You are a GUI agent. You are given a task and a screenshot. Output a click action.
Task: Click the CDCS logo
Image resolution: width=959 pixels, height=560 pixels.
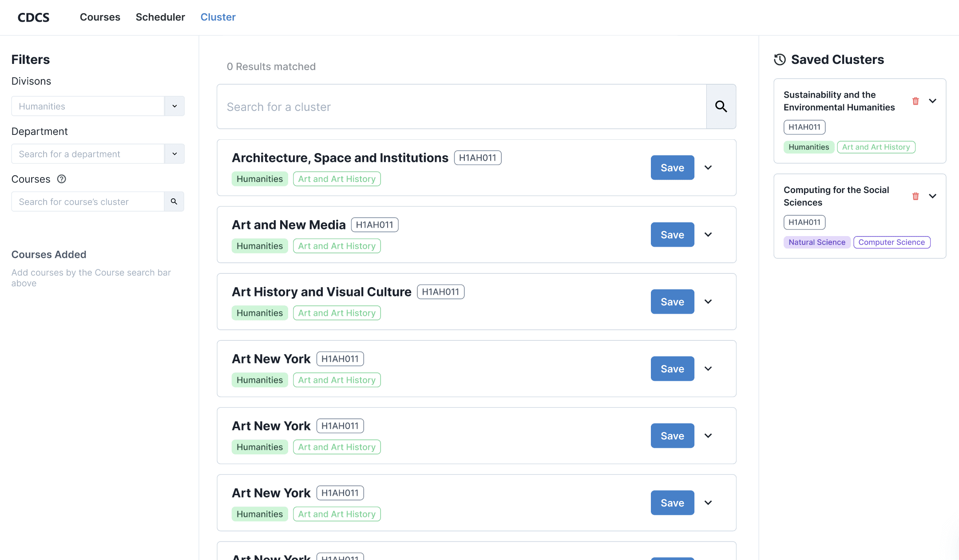[x=33, y=17]
